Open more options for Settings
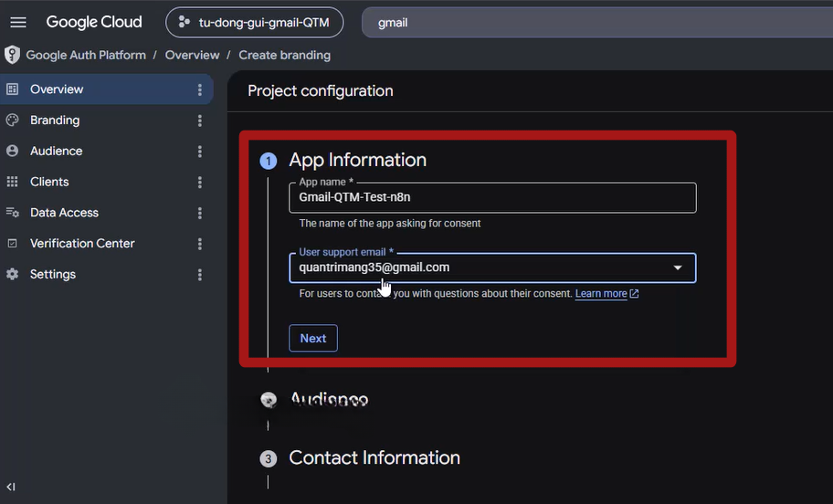833x504 pixels. pos(200,275)
